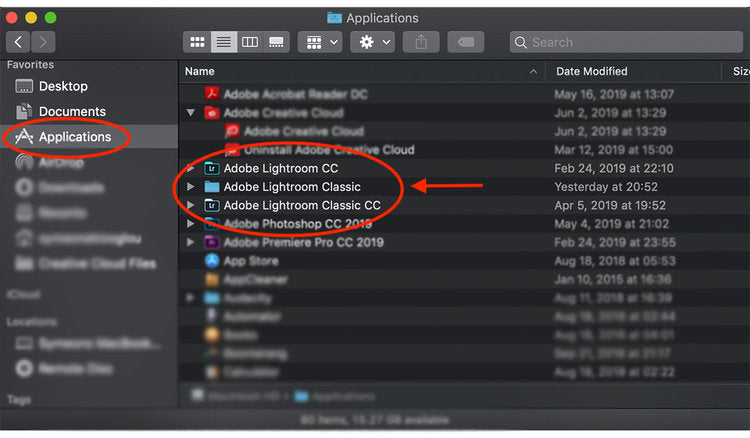
Task: Click the 'Feb 24, 2019 at 23:55' date
Action: coord(615,242)
